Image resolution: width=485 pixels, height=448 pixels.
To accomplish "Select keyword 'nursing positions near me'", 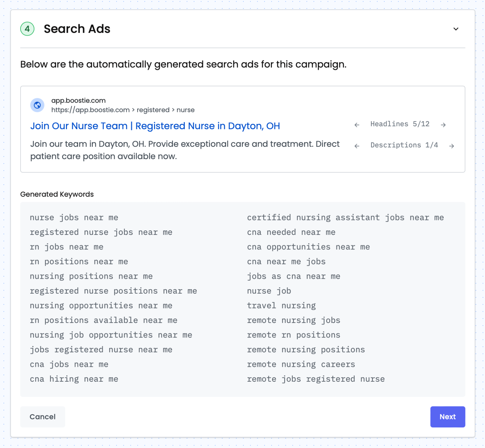I will pos(91,276).
